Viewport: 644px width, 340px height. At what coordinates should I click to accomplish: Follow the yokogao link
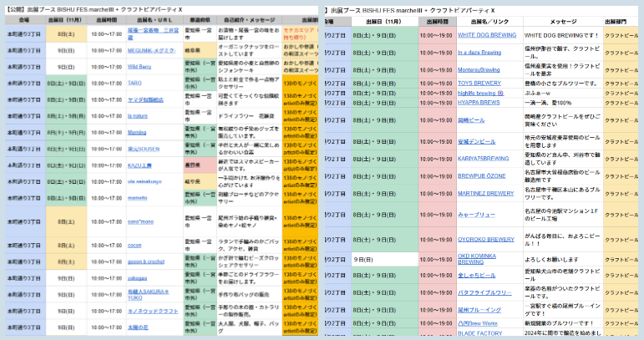click(x=137, y=278)
